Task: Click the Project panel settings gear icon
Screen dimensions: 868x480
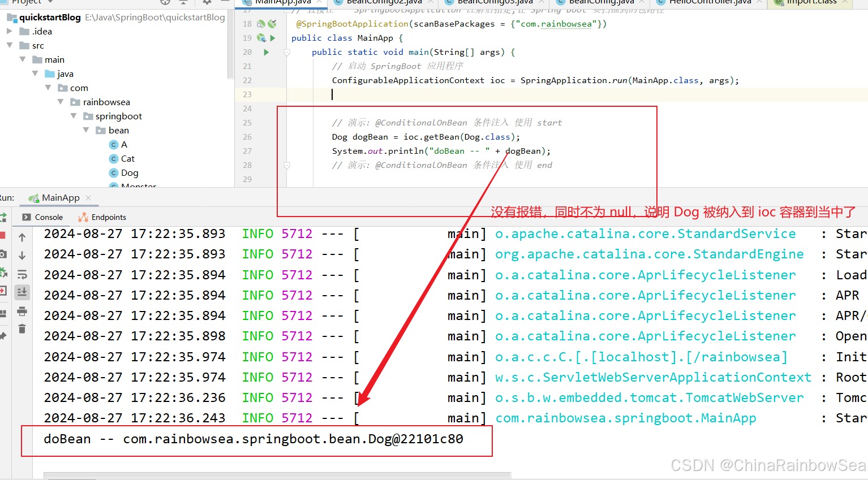Action: pyautogui.click(x=207, y=2)
